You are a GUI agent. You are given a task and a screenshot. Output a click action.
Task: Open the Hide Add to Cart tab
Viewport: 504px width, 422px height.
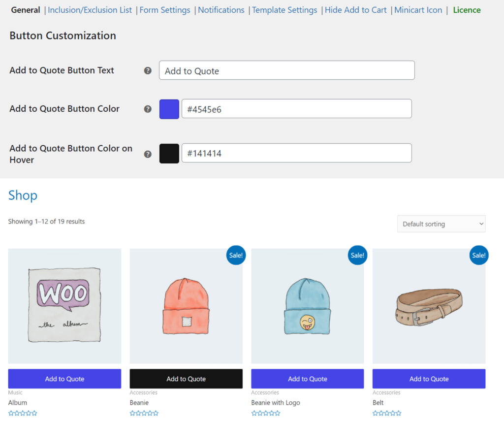(x=356, y=10)
